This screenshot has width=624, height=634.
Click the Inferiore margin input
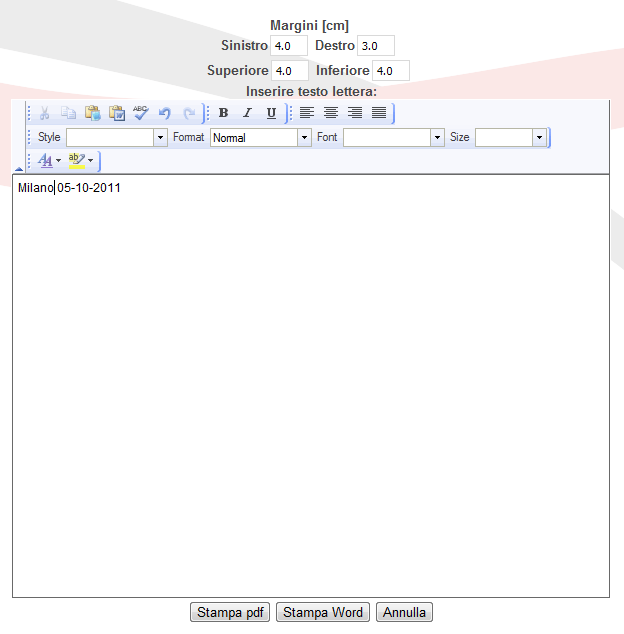pos(391,71)
